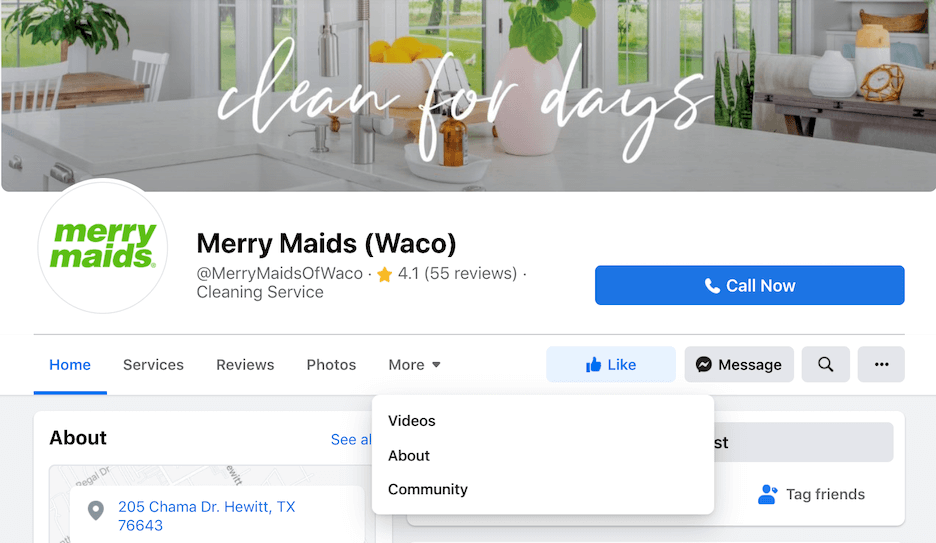Open Messenger via the Message button
The width and height of the screenshot is (936, 543).
pyautogui.click(x=739, y=364)
